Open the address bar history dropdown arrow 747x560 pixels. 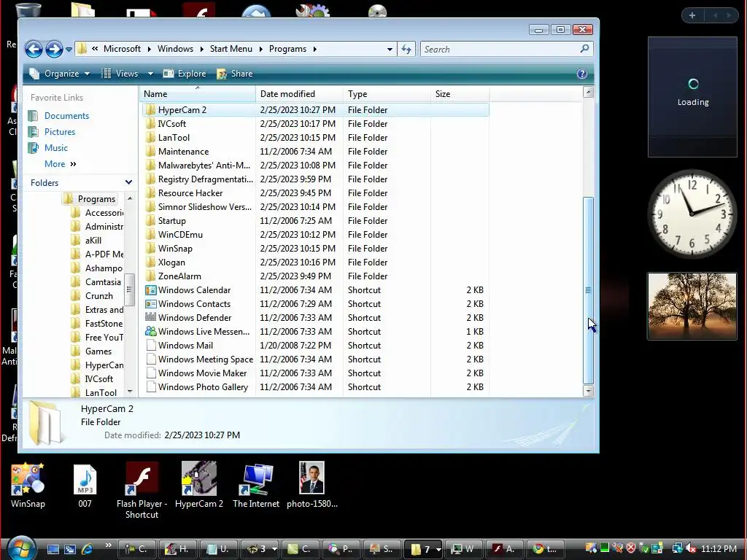(x=390, y=49)
